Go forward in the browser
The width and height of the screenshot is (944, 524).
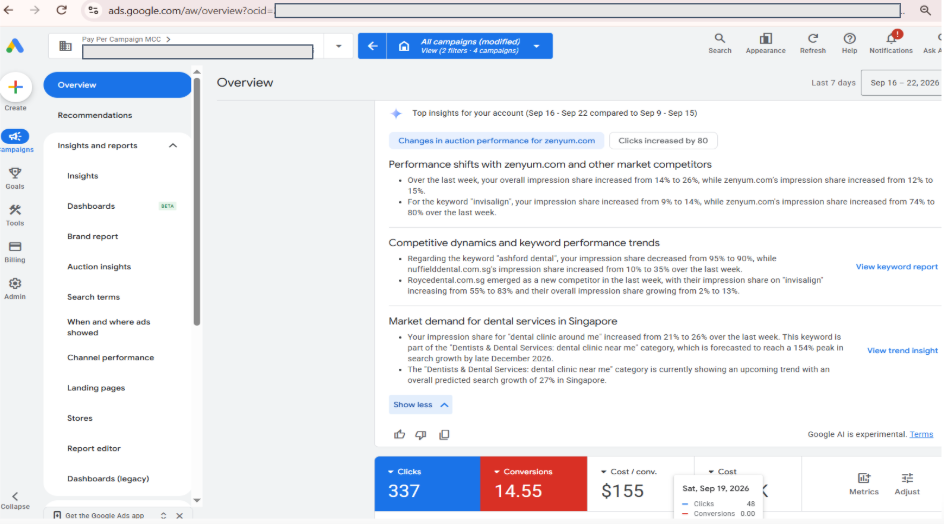(35, 10)
